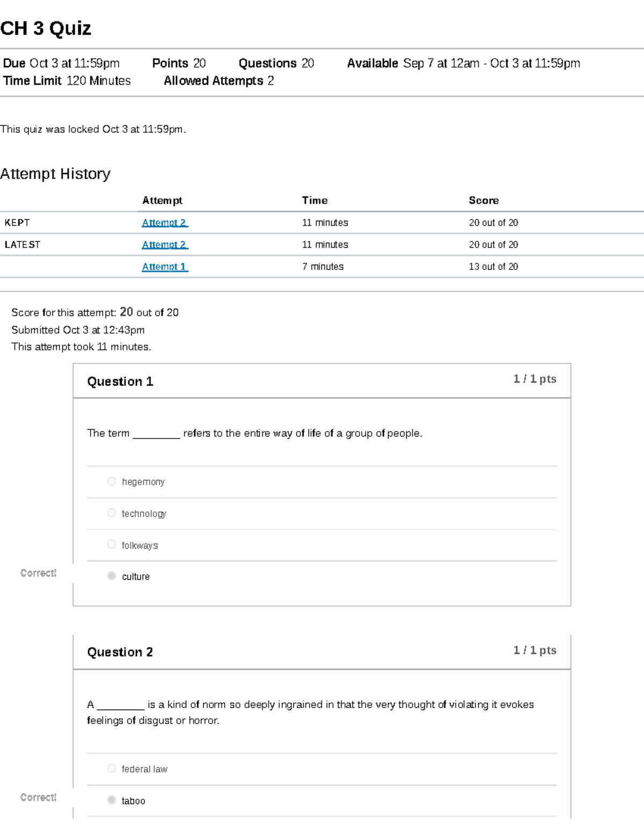Viewport: 644px width, 833px height.
Task: Open Attempt 2 link in KEPT row
Action: [x=165, y=223]
